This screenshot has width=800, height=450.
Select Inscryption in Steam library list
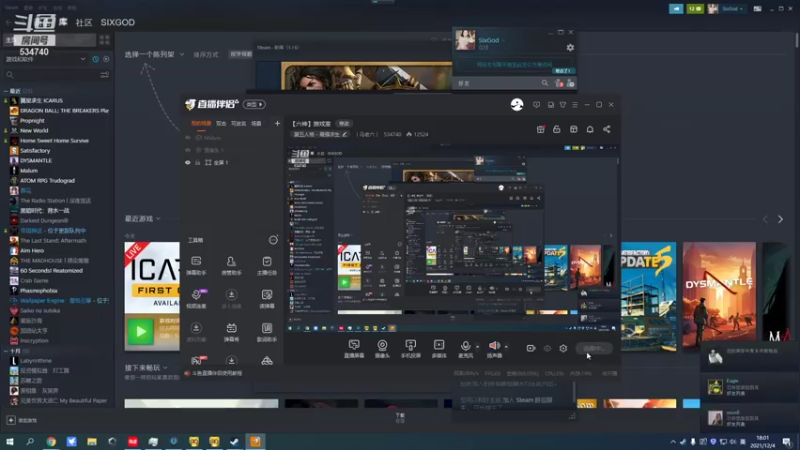(x=34, y=340)
